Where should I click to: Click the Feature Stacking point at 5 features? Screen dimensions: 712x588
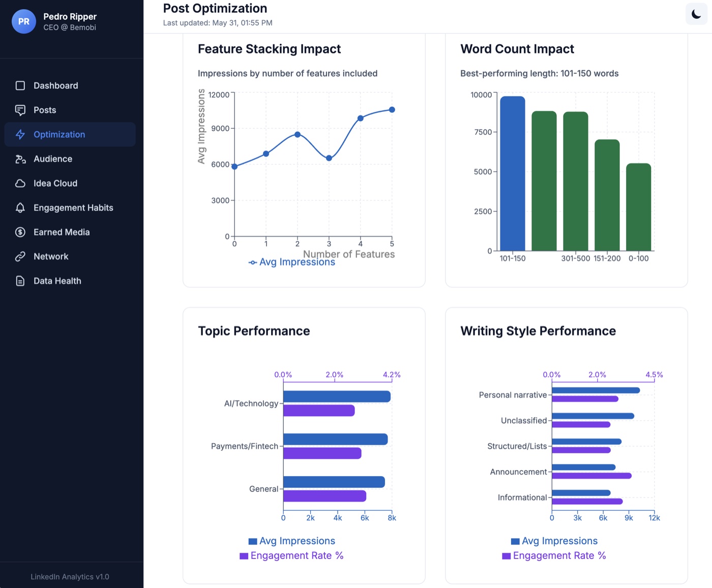point(392,110)
